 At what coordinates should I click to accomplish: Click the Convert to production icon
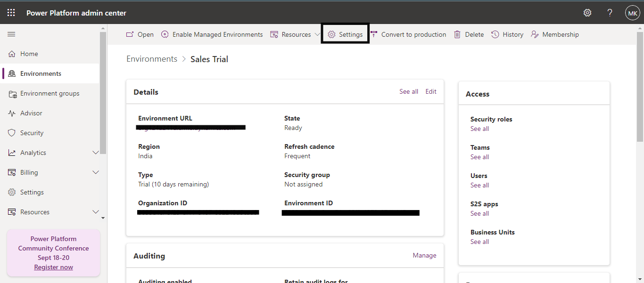(x=374, y=34)
